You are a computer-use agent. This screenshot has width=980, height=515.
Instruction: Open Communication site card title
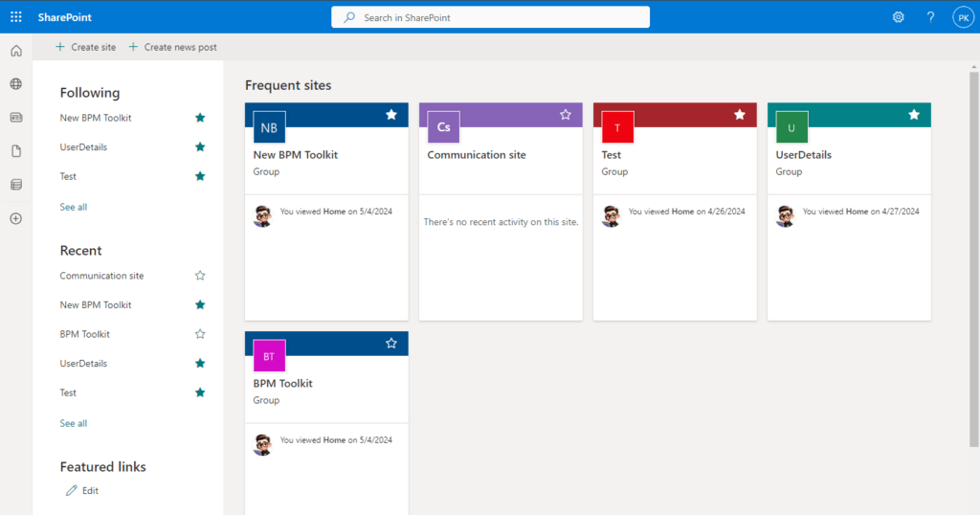point(477,155)
